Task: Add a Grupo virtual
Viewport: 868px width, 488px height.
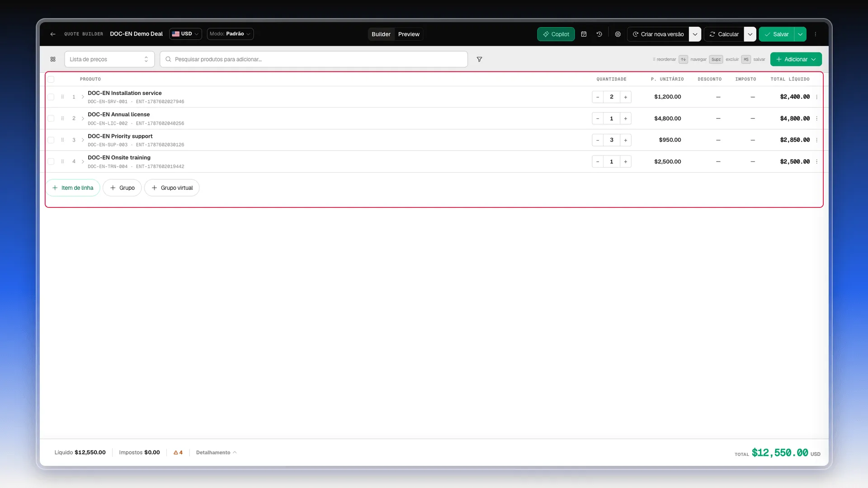Action: [172, 188]
